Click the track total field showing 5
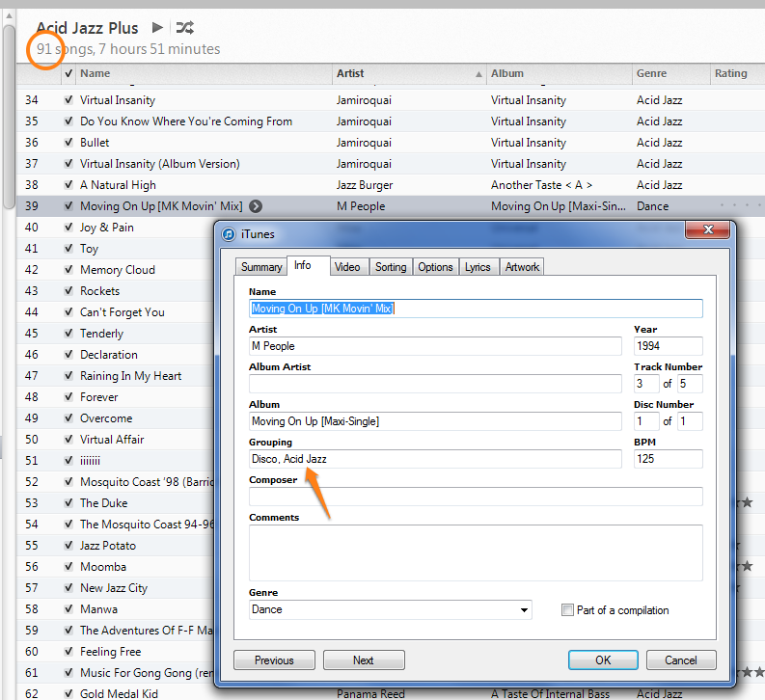 click(x=690, y=384)
